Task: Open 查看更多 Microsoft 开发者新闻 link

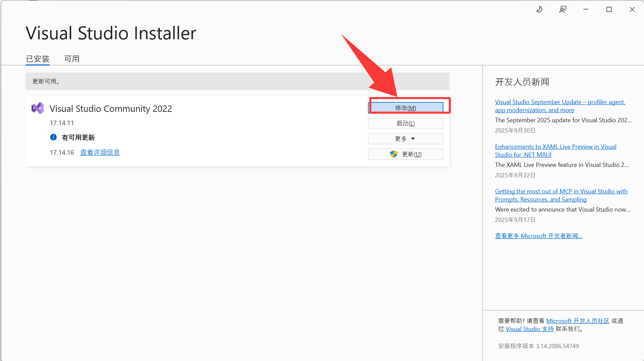Action: point(539,236)
